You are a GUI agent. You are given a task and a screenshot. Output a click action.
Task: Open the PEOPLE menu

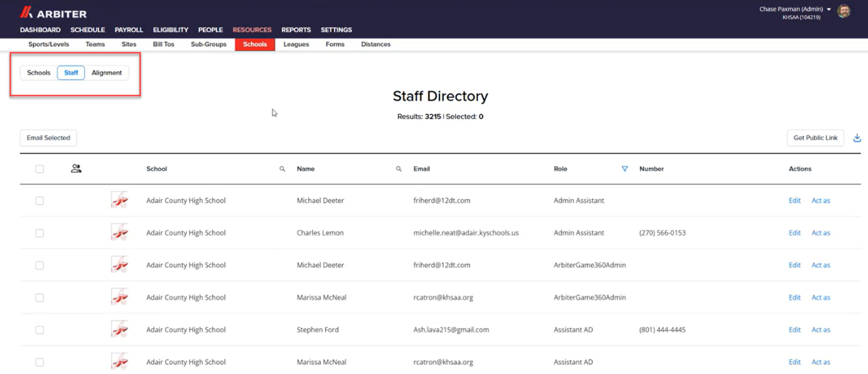[210, 30]
